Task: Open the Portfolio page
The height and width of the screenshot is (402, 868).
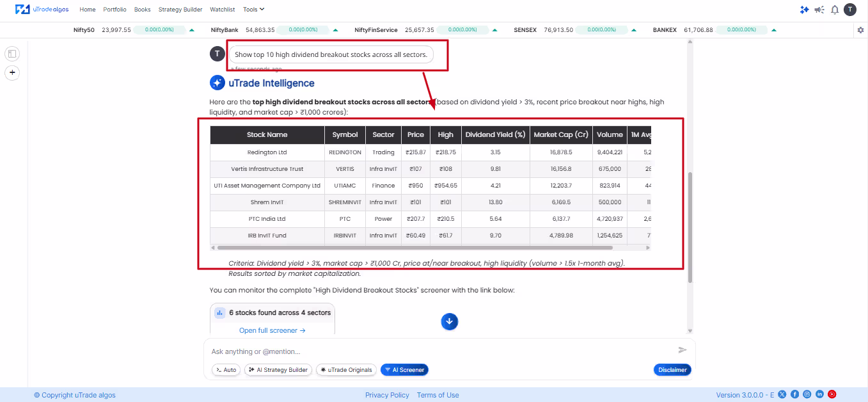Action: tap(115, 10)
